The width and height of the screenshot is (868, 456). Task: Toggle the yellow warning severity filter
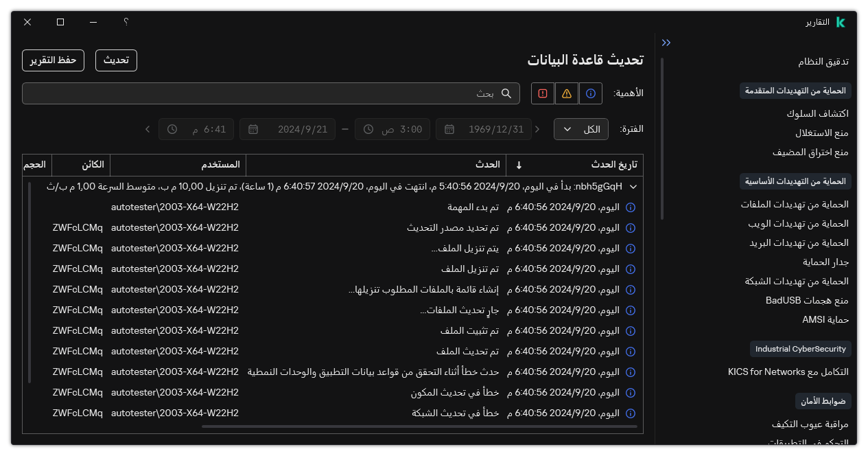(x=566, y=93)
